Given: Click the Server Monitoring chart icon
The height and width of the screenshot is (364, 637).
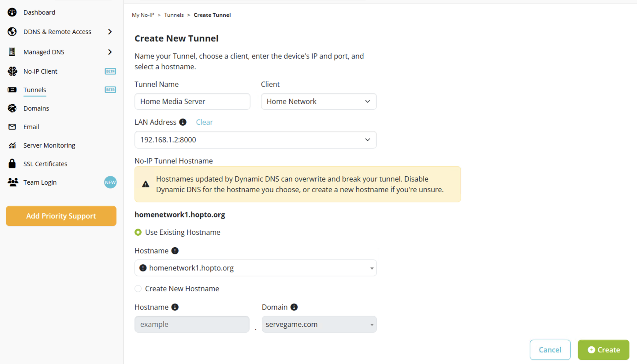Looking at the screenshot, I should (12, 145).
